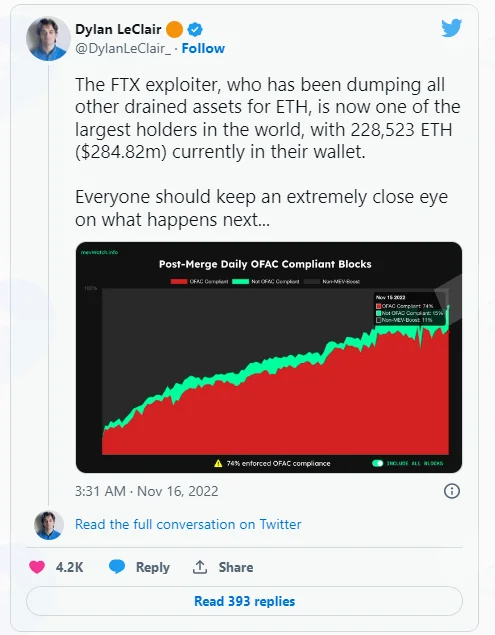Toggle OFAC Compliant red legend series
The width and height of the screenshot is (495, 635).
coord(199,281)
